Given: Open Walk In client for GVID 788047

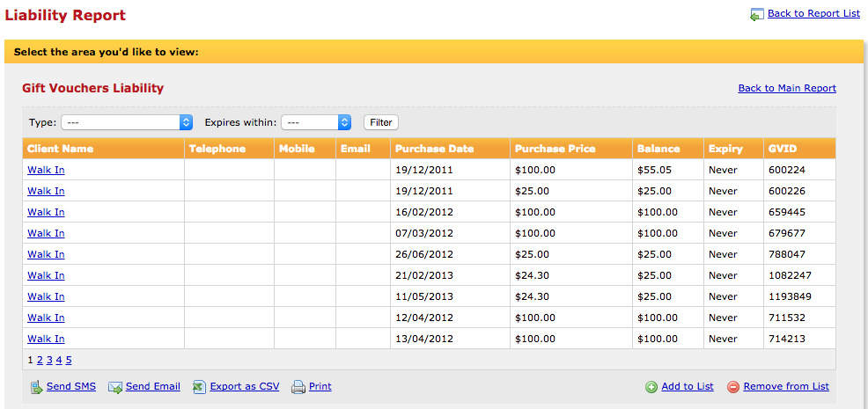Looking at the screenshot, I should [x=46, y=254].
